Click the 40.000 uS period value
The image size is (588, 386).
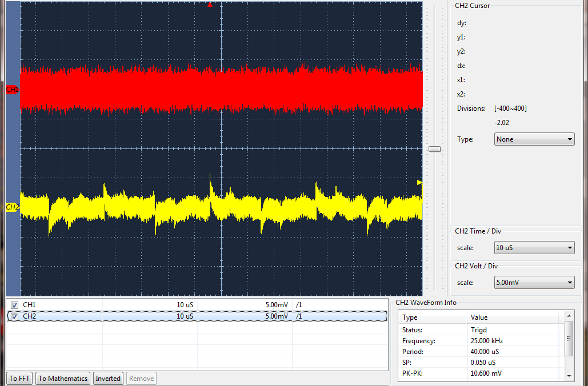(484, 352)
